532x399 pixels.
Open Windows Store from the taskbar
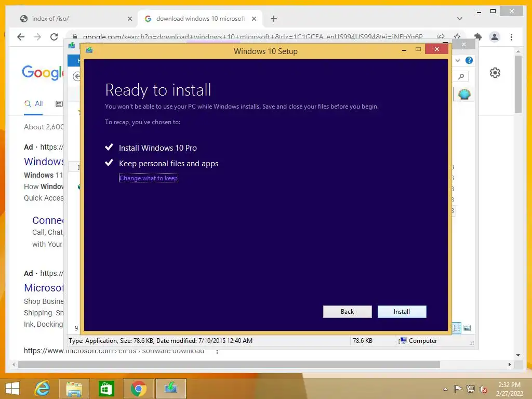point(106,389)
